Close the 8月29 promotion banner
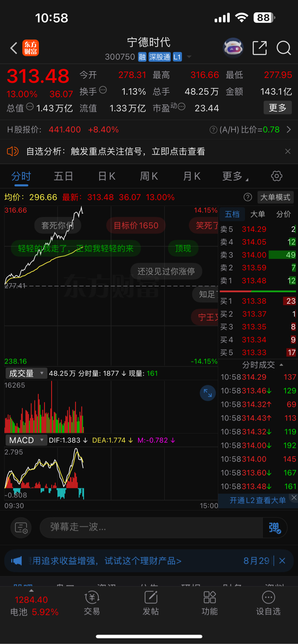 coord(282,561)
